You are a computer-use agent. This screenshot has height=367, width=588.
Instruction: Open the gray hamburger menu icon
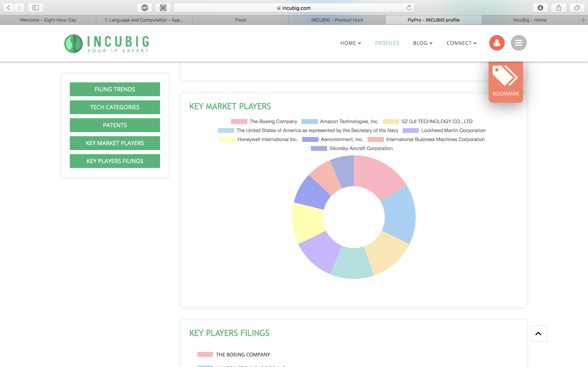point(519,43)
